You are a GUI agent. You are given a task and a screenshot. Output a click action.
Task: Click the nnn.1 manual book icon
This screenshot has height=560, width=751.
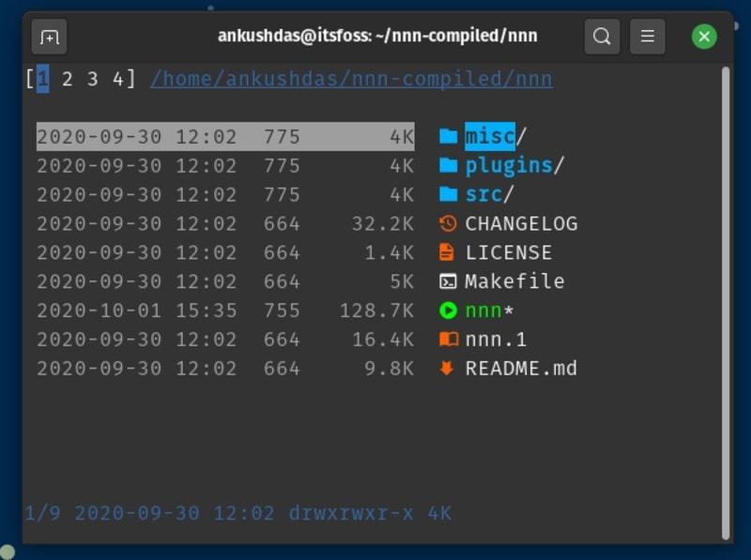pyautogui.click(x=449, y=340)
